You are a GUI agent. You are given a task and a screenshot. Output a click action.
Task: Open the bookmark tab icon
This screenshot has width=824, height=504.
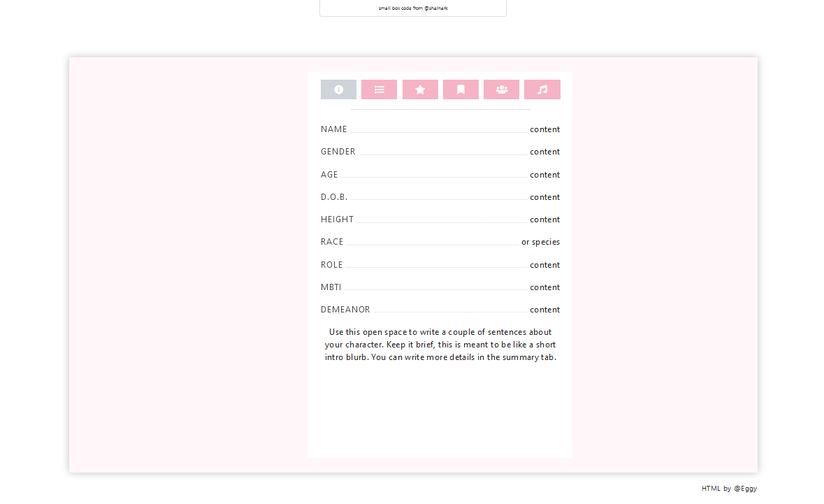pyautogui.click(x=461, y=89)
